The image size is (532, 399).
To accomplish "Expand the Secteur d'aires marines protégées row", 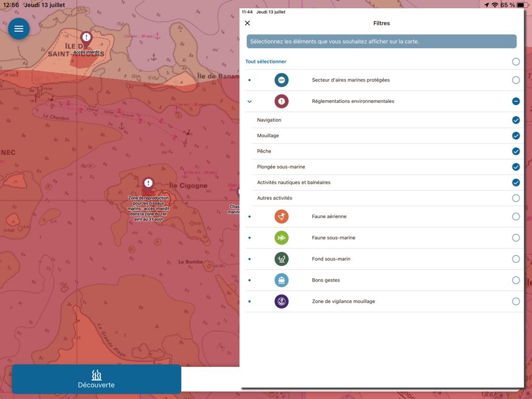I will 249,80.
